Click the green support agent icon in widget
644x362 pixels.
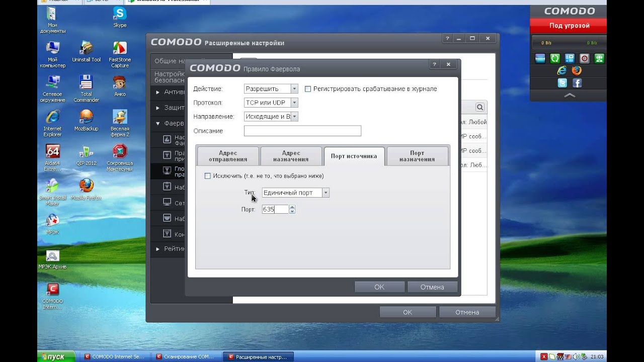click(x=599, y=58)
